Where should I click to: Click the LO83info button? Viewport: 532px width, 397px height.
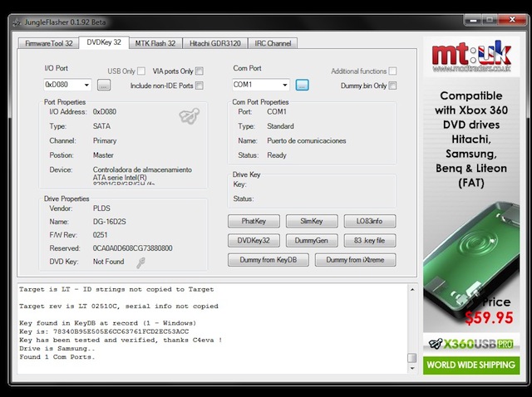pyautogui.click(x=370, y=221)
